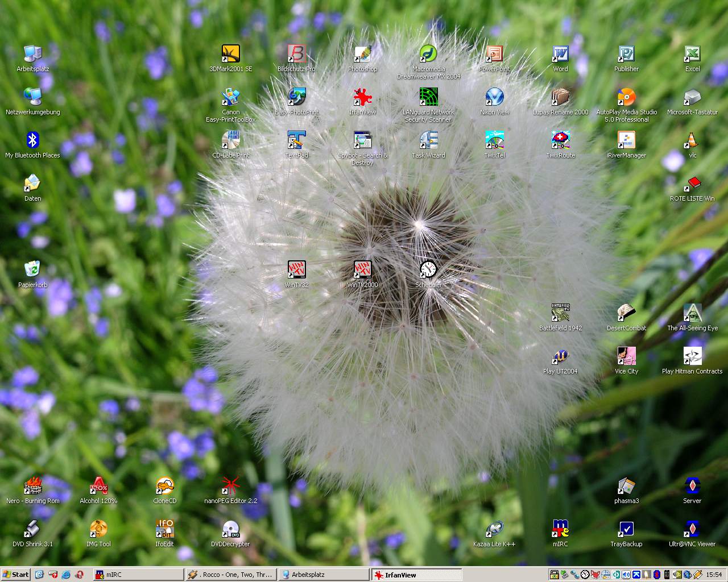Click the LANguard Network Security Scanner icon
This screenshot has height=582, width=728.
428,98
